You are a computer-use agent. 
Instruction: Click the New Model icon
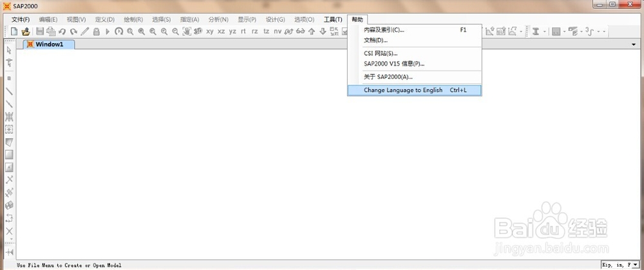tap(14, 31)
